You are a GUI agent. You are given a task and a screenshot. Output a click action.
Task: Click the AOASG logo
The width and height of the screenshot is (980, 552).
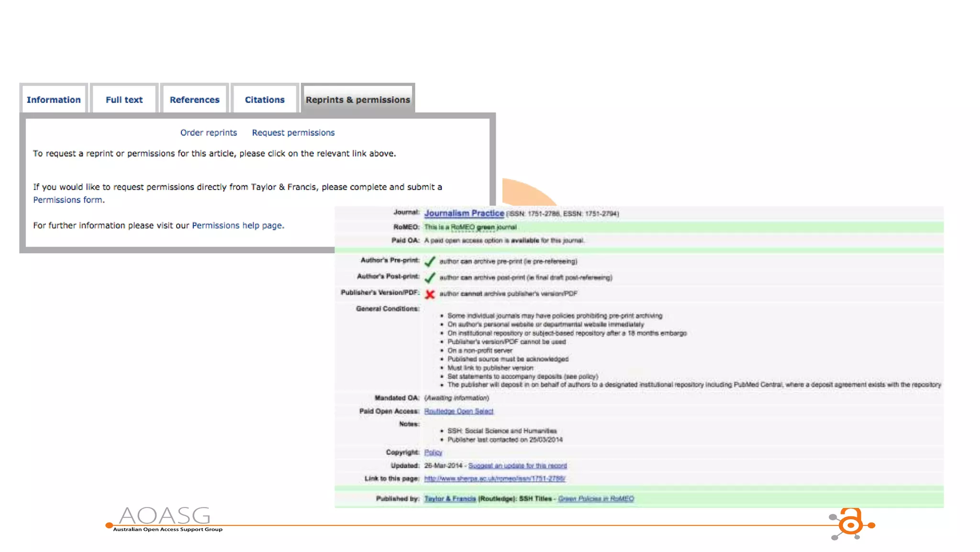[x=165, y=518]
